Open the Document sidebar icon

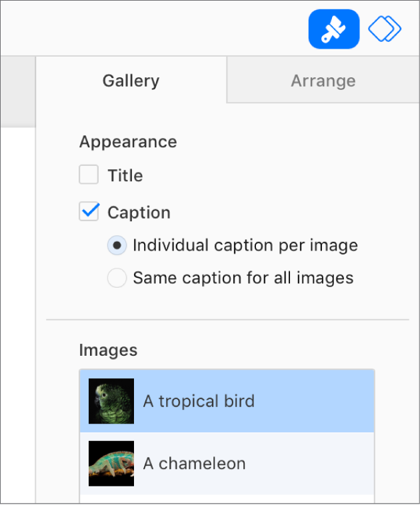point(385,29)
